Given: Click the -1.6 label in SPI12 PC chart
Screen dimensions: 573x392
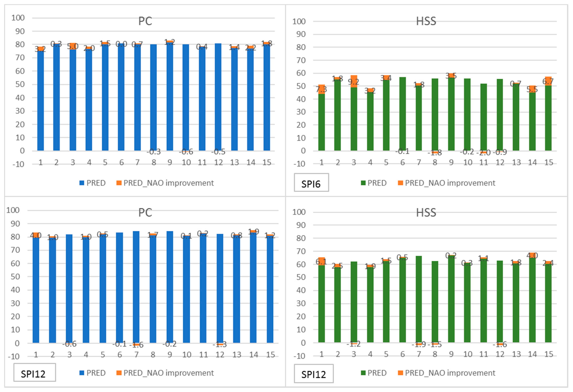Looking at the screenshot, I should pos(136,345).
